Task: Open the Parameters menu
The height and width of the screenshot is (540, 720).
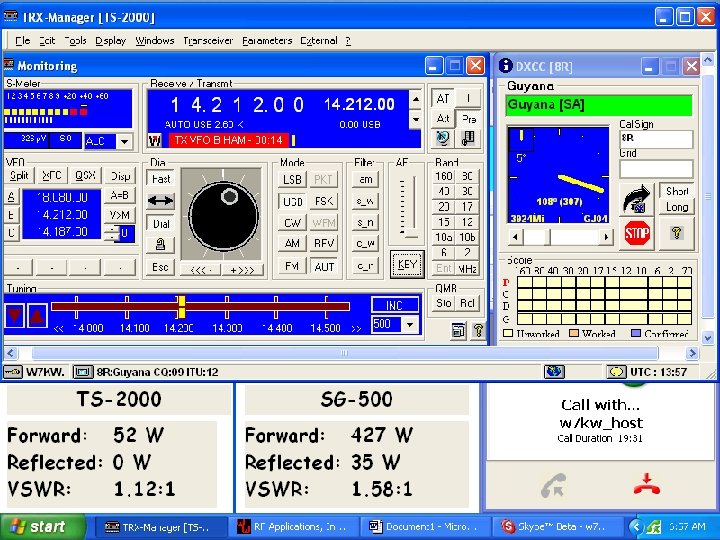Action: pyautogui.click(x=267, y=40)
